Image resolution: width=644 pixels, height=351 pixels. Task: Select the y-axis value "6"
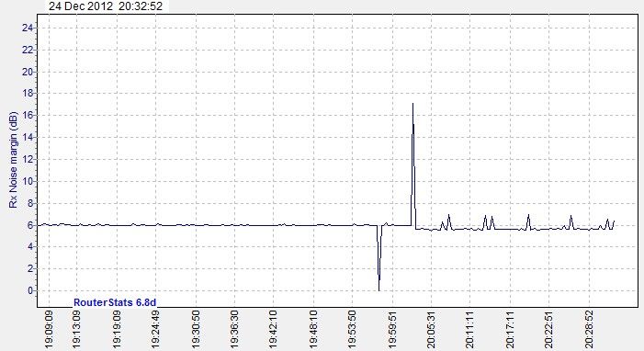[30, 225]
